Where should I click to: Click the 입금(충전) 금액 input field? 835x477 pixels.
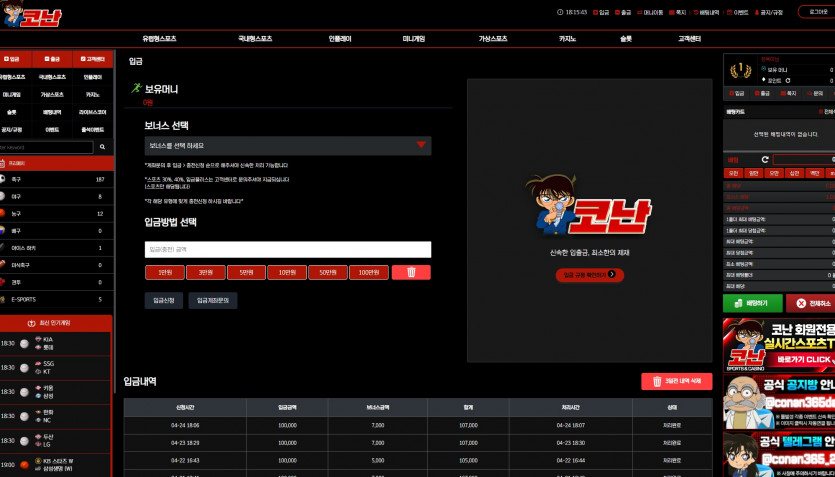coord(288,250)
